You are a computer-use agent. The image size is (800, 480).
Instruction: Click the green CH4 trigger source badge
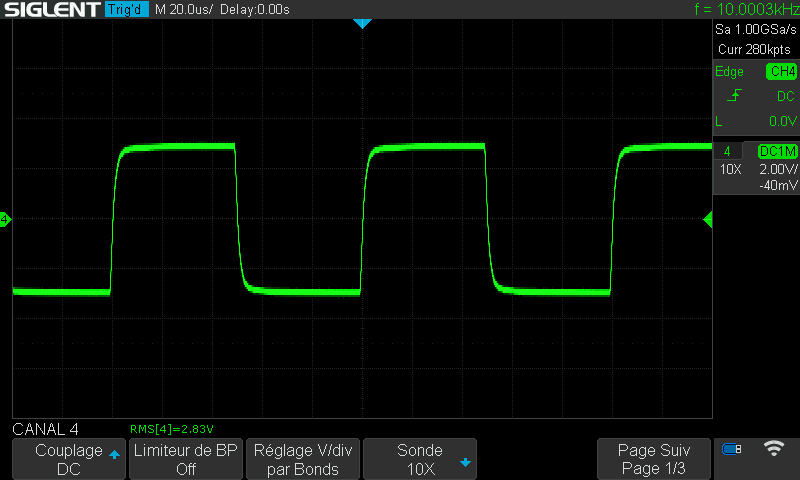point(781,72)
